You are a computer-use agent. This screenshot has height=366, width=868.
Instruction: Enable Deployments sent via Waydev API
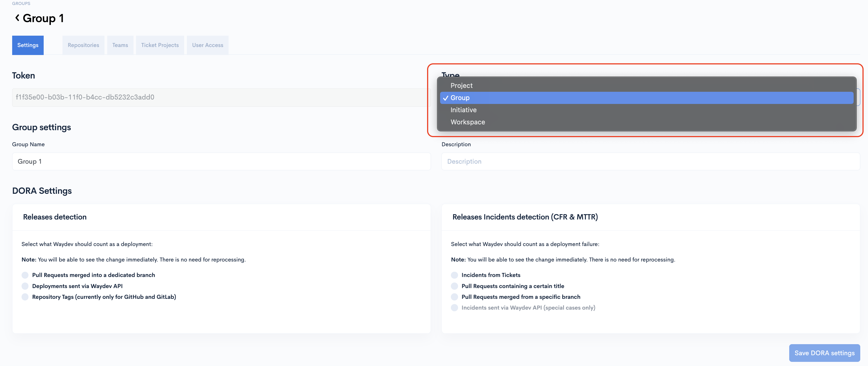pyautogui.click(x=25, y=286)
